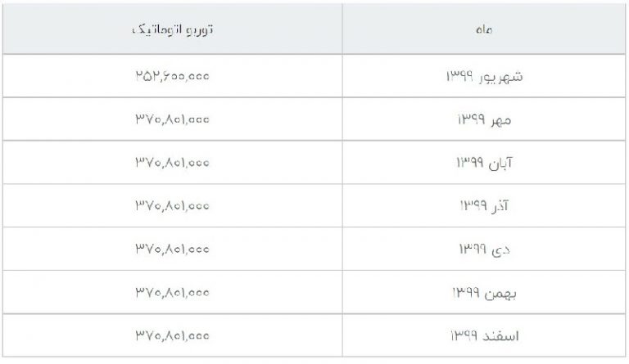Select the شهریور ۱۳۹۹ month cell
The image size is (629, 364).
point(484,76)
